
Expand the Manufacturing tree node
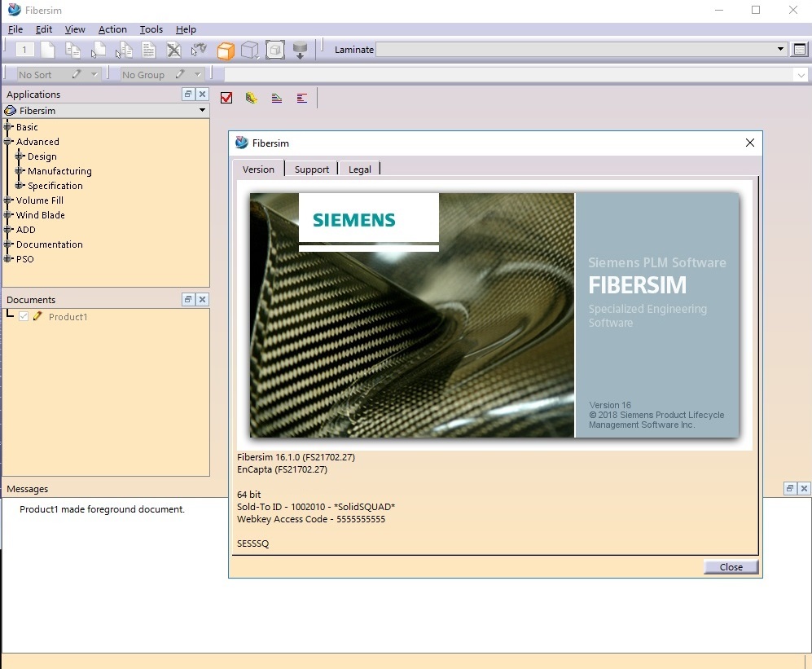(20, 170)
